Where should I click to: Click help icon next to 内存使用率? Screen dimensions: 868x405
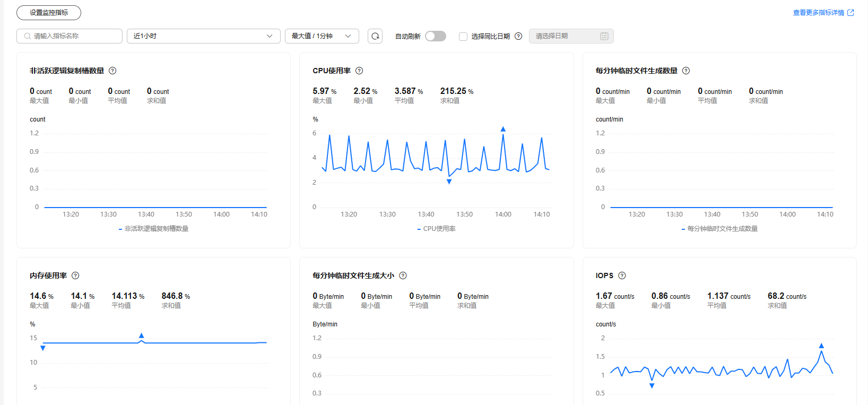pos(75,275)
